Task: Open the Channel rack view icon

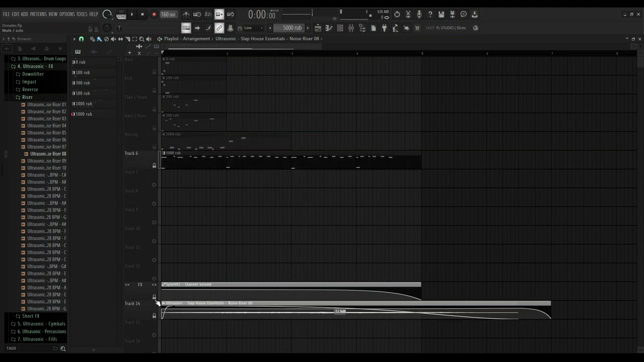Action: coord(340,28)
